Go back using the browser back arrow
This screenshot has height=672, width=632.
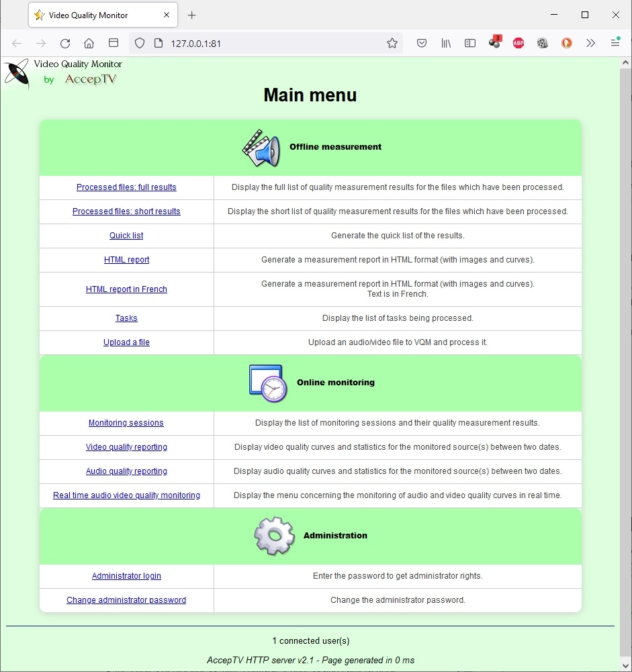[17, 43]
